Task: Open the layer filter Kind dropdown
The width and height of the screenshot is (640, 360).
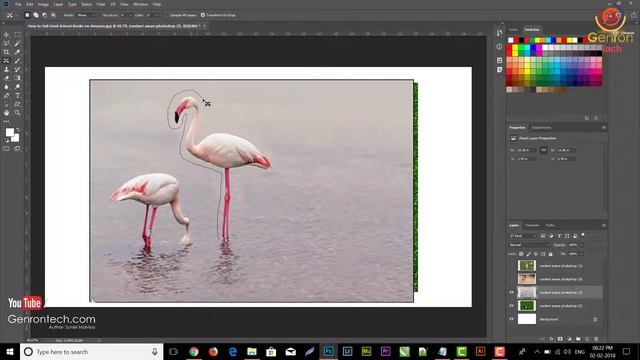Action: coord(523,236)
